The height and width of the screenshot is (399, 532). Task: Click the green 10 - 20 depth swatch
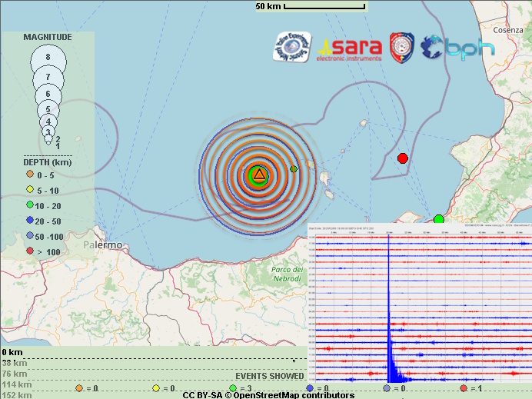30,205
